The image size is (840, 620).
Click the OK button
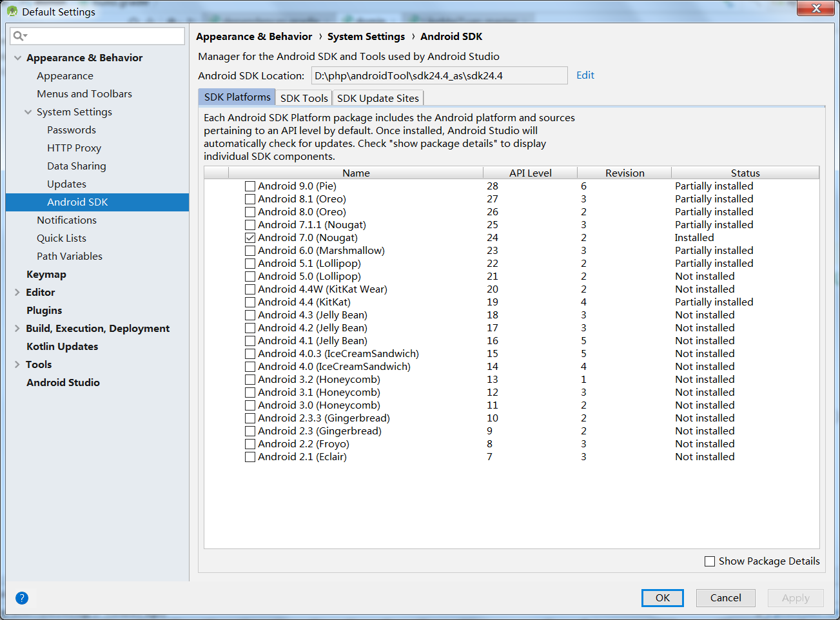click(x=663, y=598)
